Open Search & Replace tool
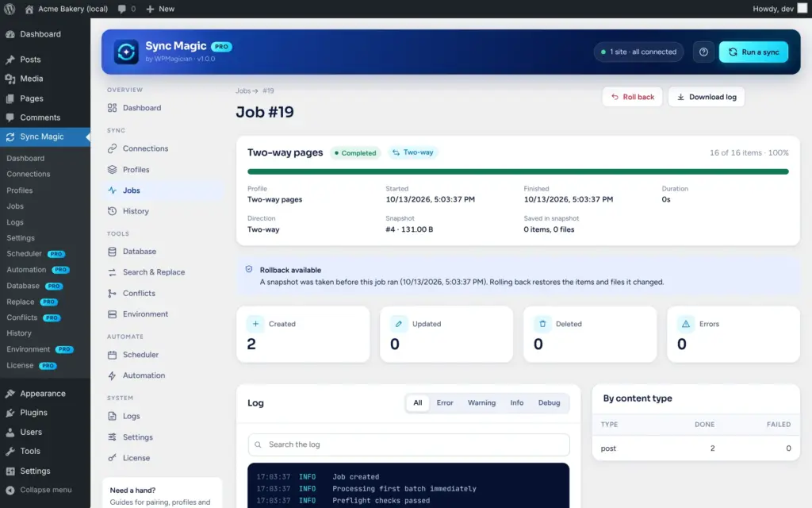The image size is (812, 508). [162, 272]
